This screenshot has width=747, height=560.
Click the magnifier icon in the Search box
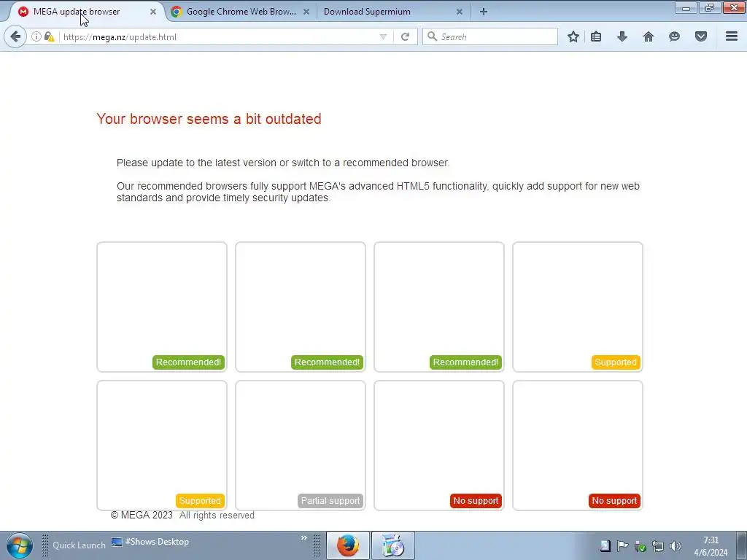point(432,36)
